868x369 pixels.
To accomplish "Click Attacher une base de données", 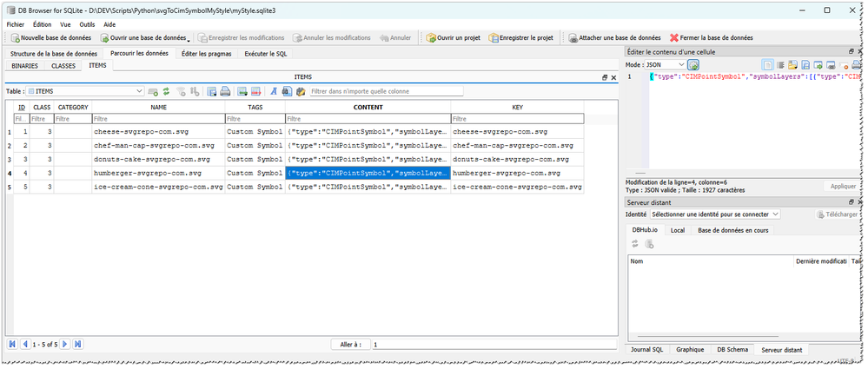I will (x=614, y=38).
